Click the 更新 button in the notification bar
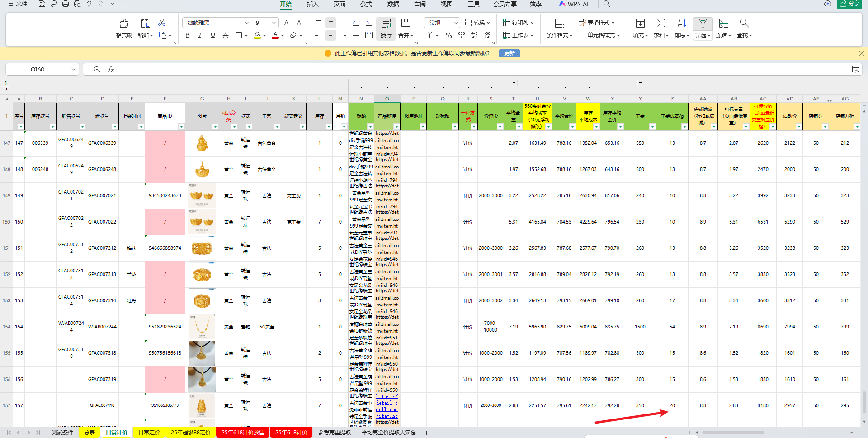This screenshot has height=438, width=868. pyautogui.click(x=509, y=53)
